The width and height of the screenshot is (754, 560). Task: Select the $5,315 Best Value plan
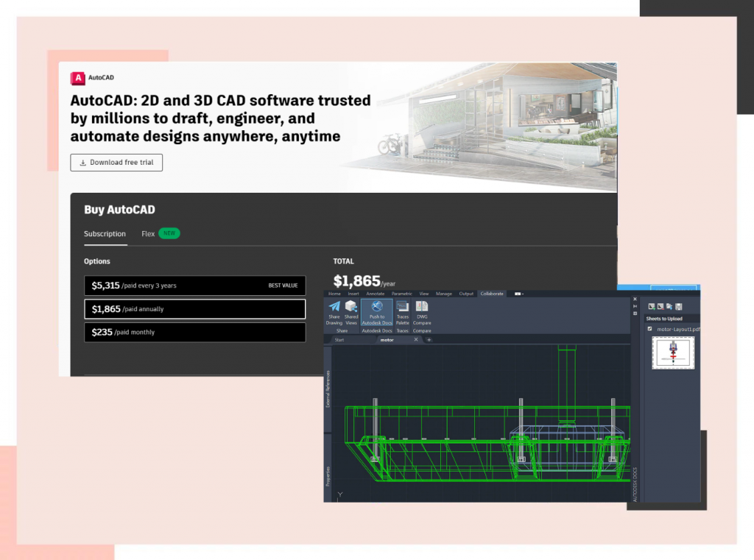(194, 286)
